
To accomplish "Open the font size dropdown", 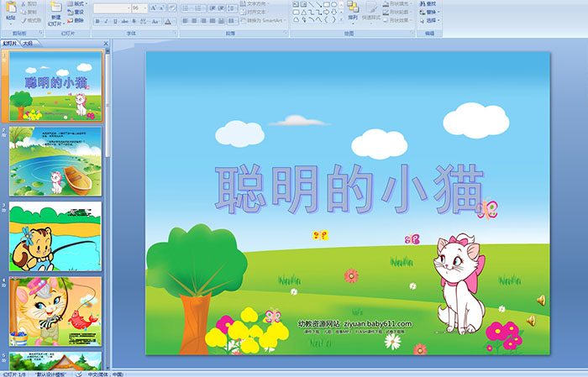I will (x=145, y=8).
